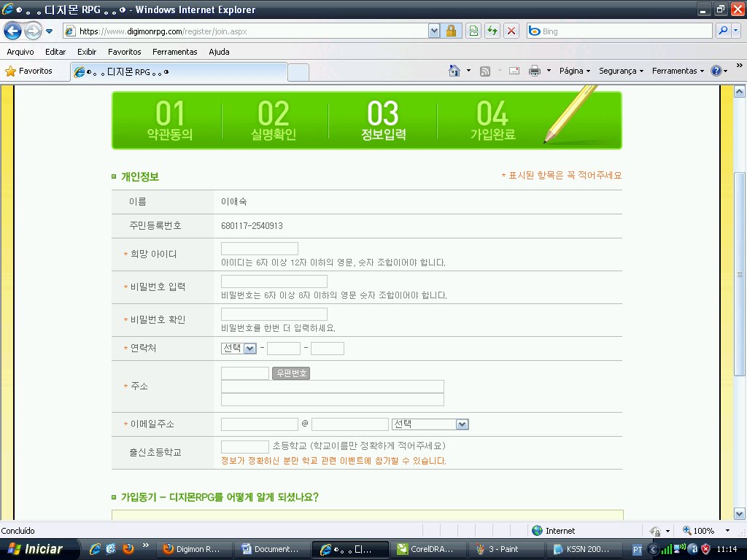Open the Arquivo menu
The image size is (747, 560).
pyautogui.click(x=20, y=52)
